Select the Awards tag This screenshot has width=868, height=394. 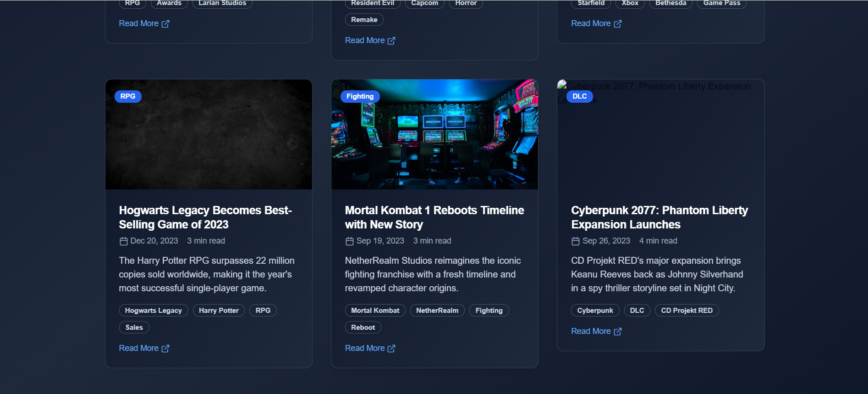(x=169, y=3)
